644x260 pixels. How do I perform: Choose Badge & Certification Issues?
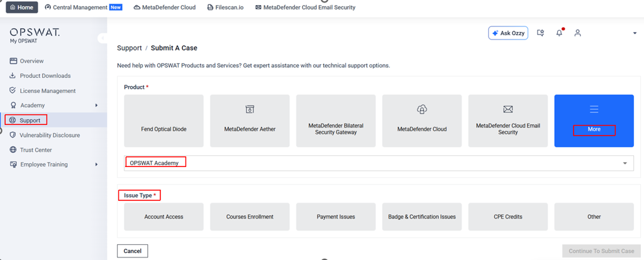(x=422, y=217)
